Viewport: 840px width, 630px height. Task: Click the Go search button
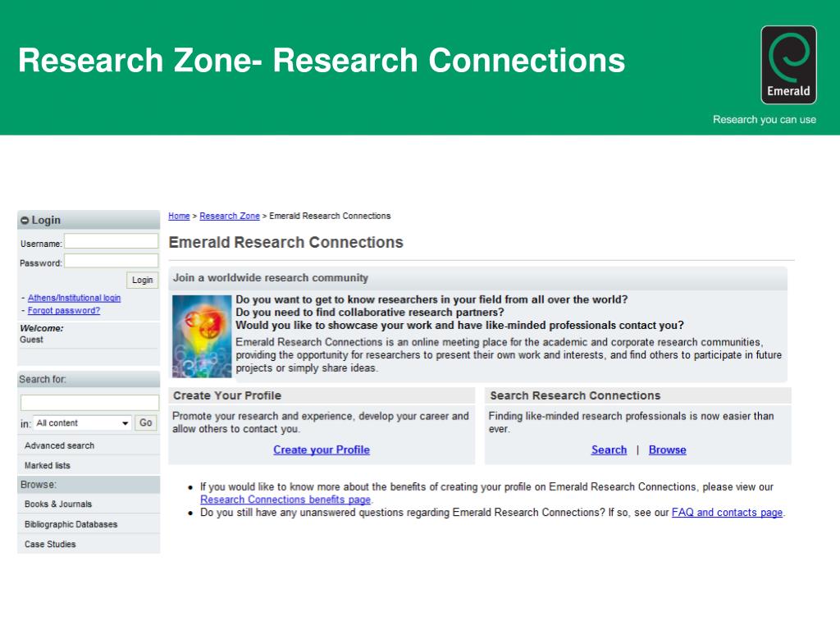coord(146,422)
